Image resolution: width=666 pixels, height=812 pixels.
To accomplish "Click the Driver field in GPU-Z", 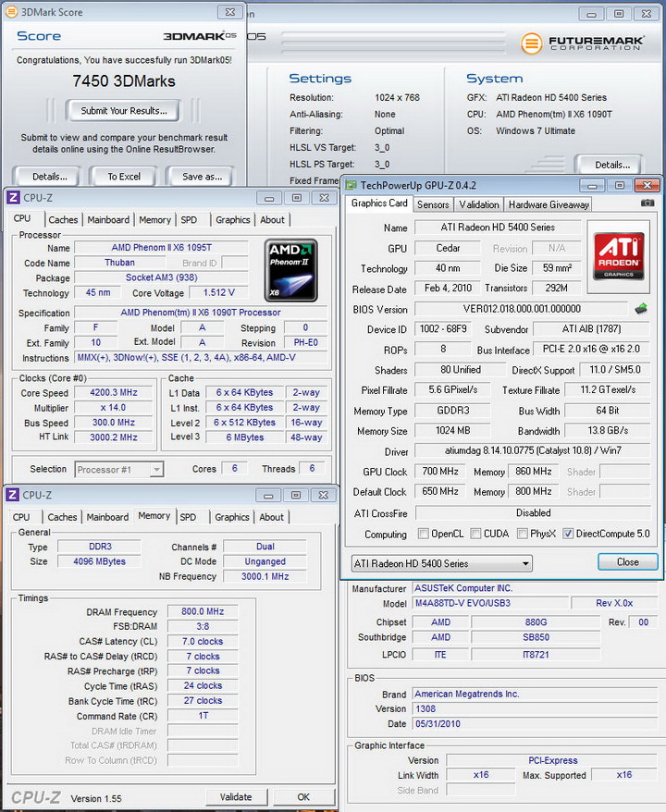I will [x=533, y=450].
